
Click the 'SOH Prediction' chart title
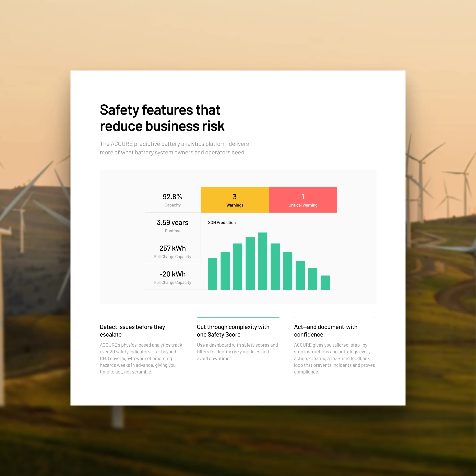[222, 223]
